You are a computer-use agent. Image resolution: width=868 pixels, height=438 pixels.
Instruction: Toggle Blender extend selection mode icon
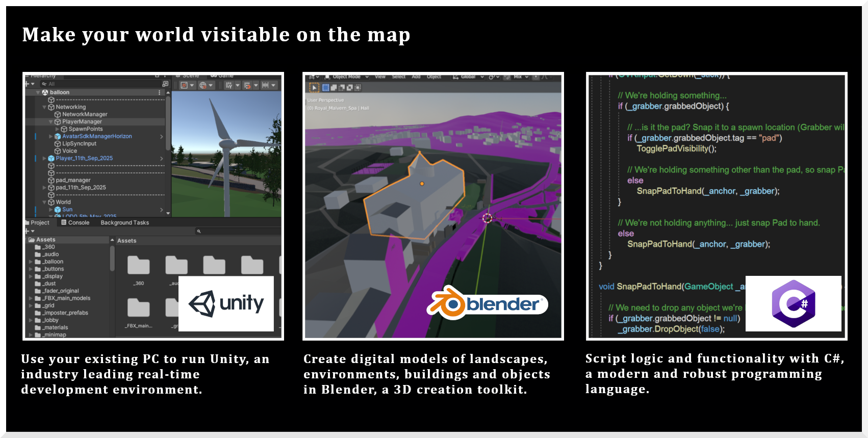[334, 88]
